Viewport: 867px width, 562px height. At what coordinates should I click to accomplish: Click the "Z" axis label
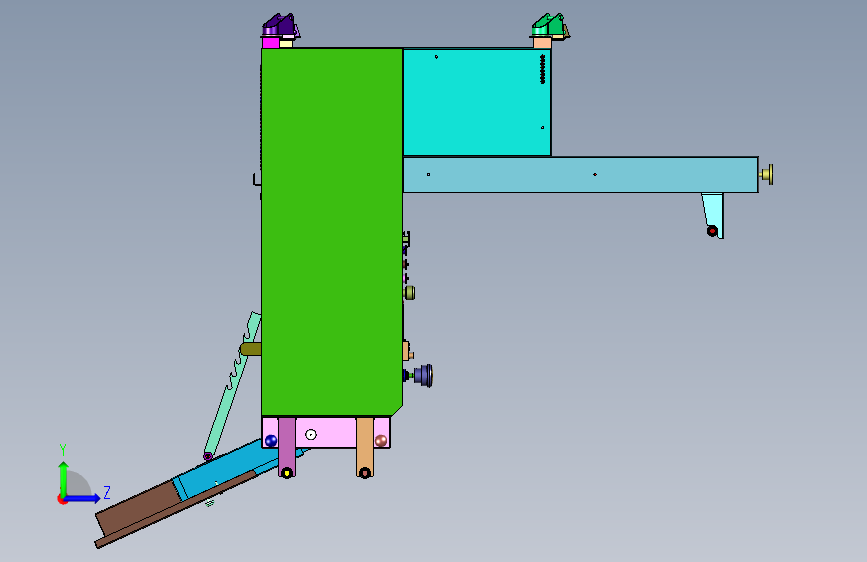coord(107,492)
